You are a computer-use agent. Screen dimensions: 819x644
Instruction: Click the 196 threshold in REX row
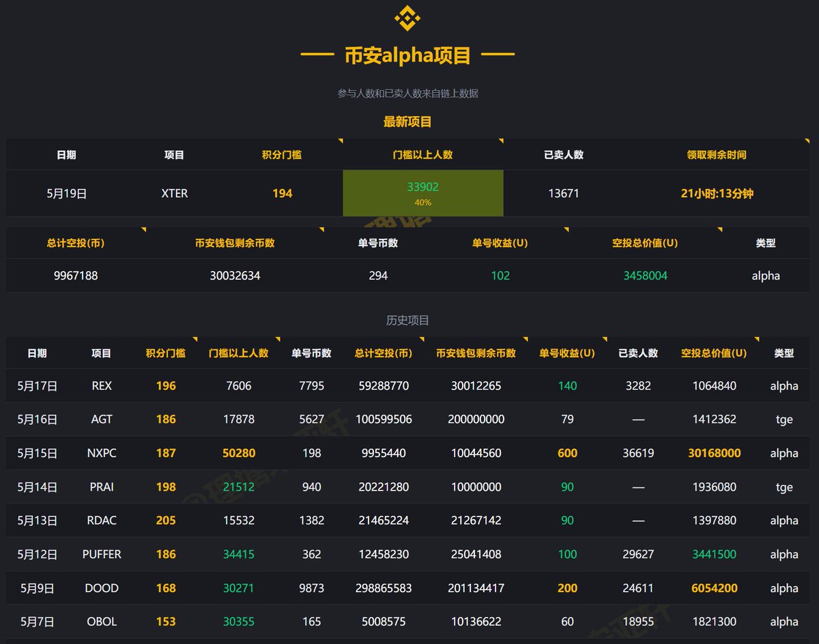click(166, 386)
